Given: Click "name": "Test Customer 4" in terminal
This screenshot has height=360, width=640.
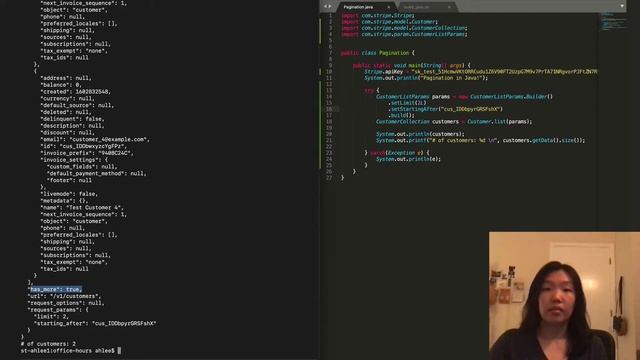Looking at the screenshot, I should [x=82, y=207].
